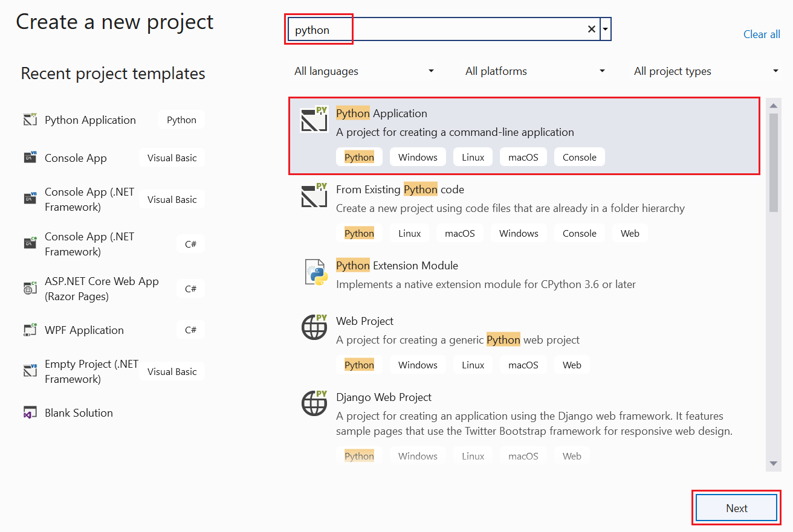793x532 pixels.
Task: Open the All languages dropdown
Action: [x=363, y=71]
